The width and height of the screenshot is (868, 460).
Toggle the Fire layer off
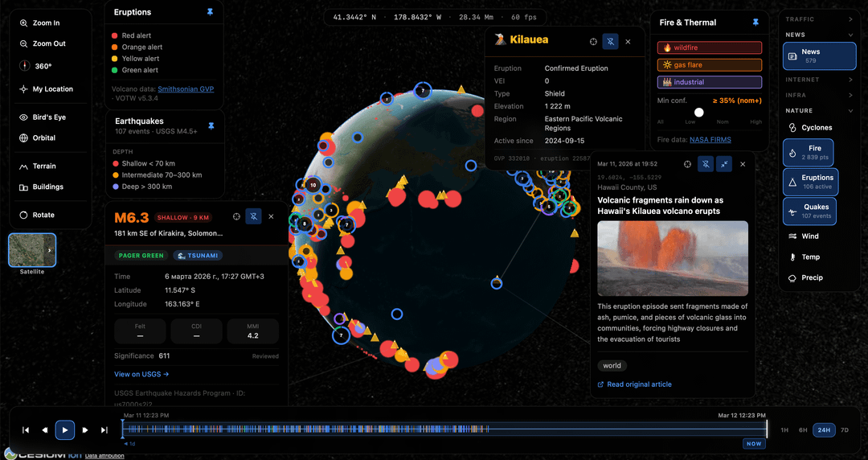click(808, 152)
